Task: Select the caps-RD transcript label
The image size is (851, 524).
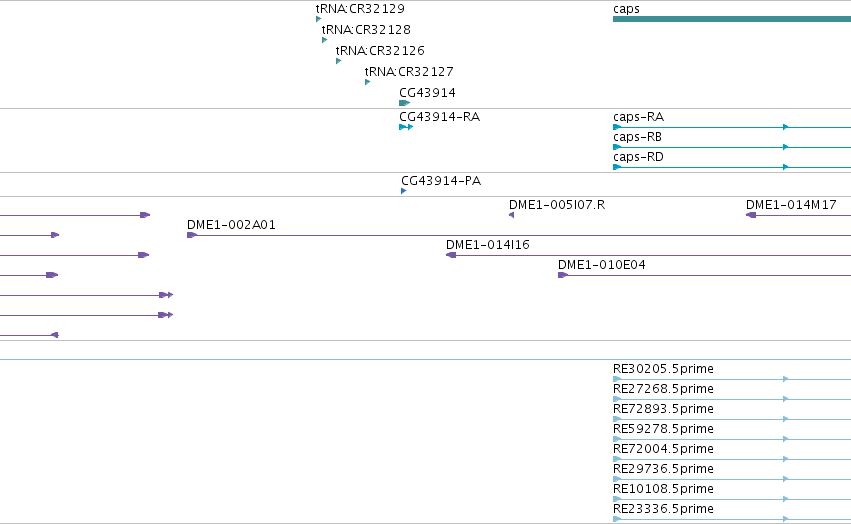Action: tap(638, 157)
